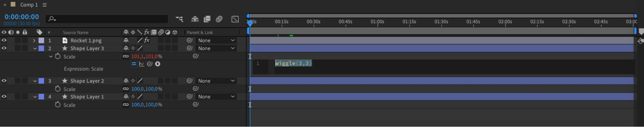
Task: Open Parent dropdown for Shape Layer 3
Action: [x=216, y=48]
